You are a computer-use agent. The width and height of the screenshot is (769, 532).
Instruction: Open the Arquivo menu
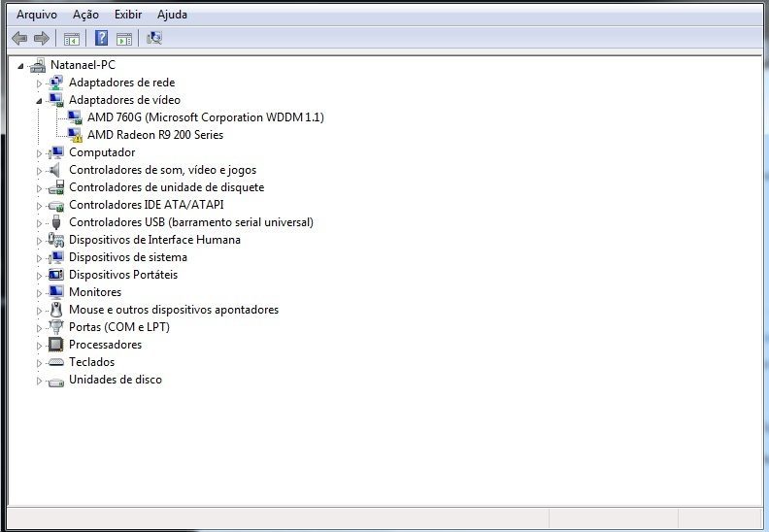pos(37,15)
